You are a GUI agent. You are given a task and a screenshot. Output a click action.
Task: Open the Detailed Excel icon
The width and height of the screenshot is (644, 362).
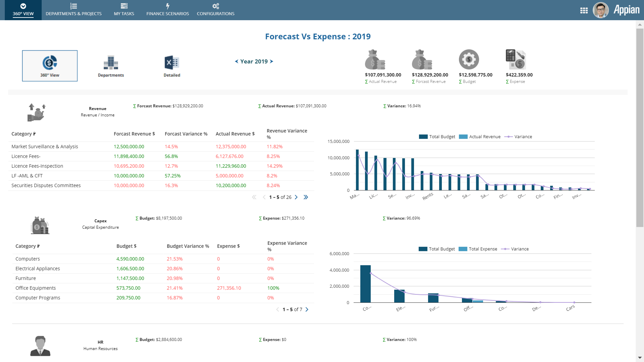(x=172, y=63)
